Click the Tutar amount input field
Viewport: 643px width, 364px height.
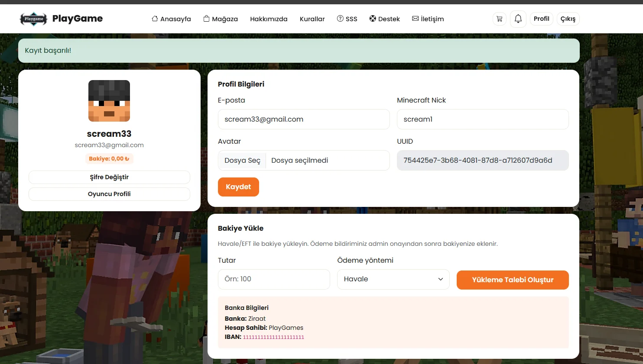coord(274,279)
